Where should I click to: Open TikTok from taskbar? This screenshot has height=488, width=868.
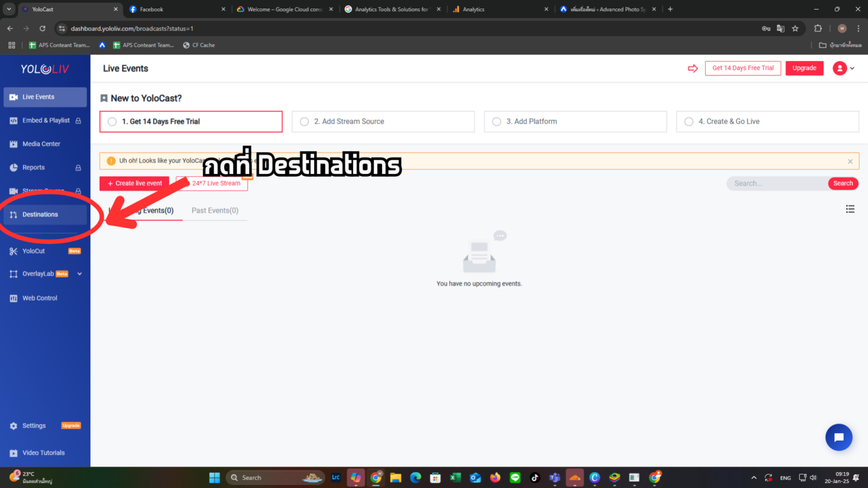pyautogui.click(x=535, y=478)
